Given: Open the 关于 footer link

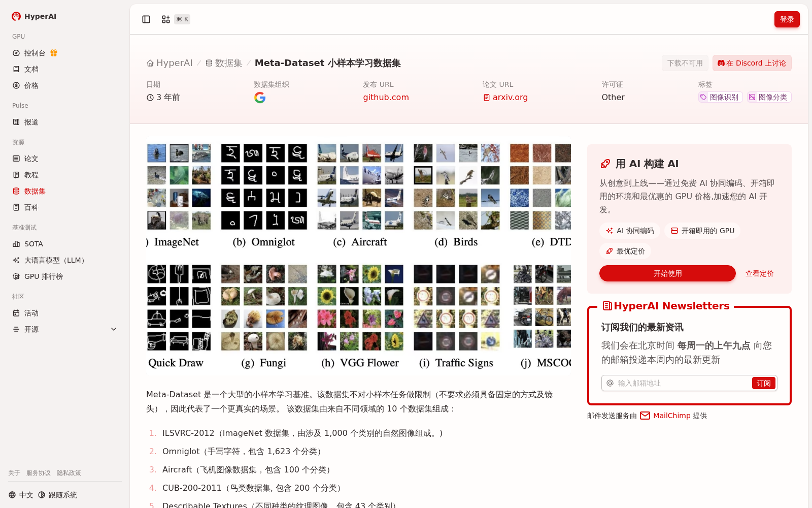Looking at the screenshot, I should tap(14, 473).
